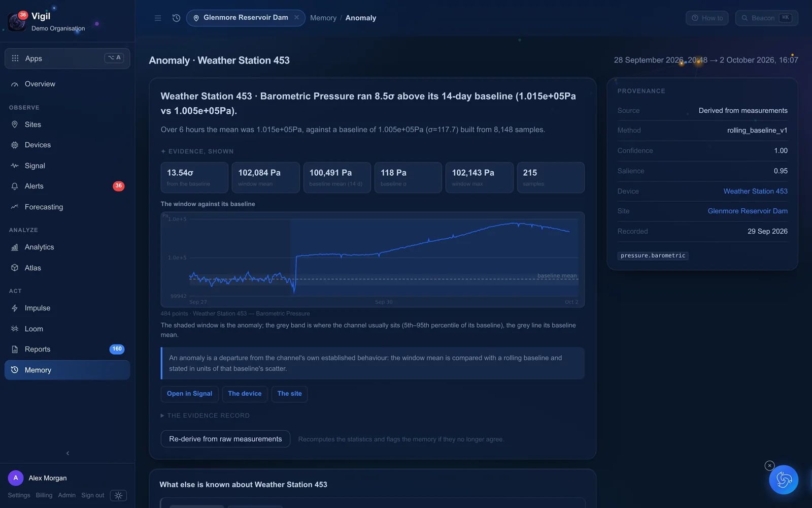Toggle the sidebar hamburger menu icon
Screen dimensions: 812x508
click(x=158, y=18)
